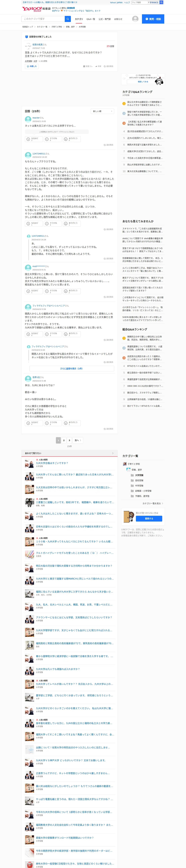Click 共感した button under the question
The width and height of the screenshot is (186, 868).
click(32, 66)
